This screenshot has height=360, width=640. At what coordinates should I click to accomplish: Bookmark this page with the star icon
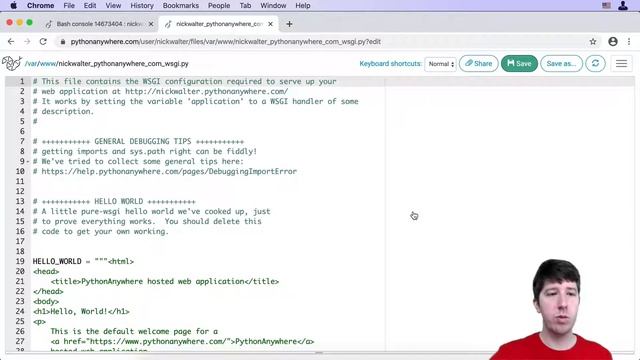[x=593, y=42]
